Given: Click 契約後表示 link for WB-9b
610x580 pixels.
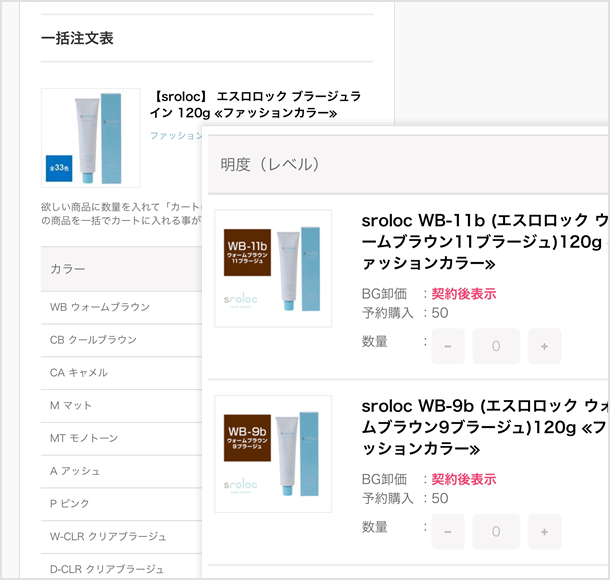Looking at the screenshot, I should pos(463,479).
